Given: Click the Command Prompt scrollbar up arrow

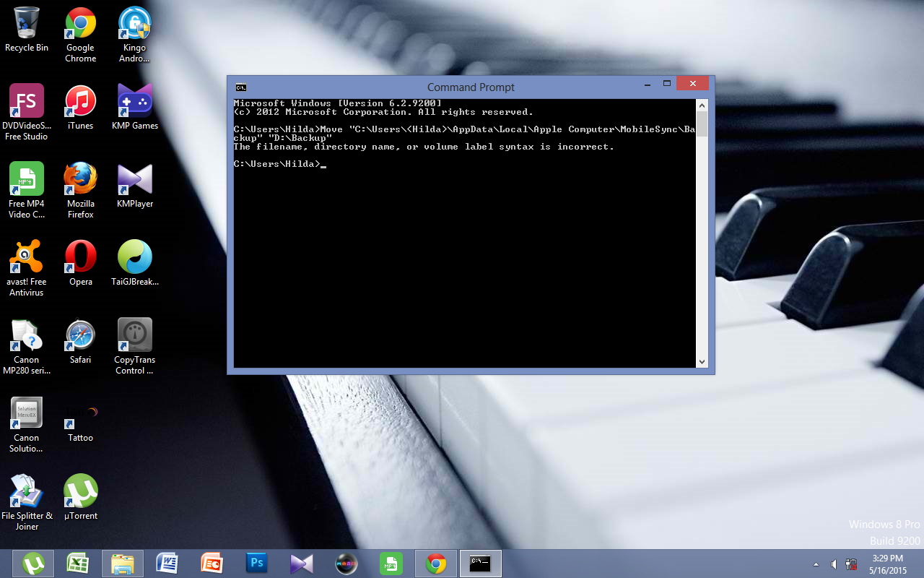Looking at the screenshot, I should [702, 105].
